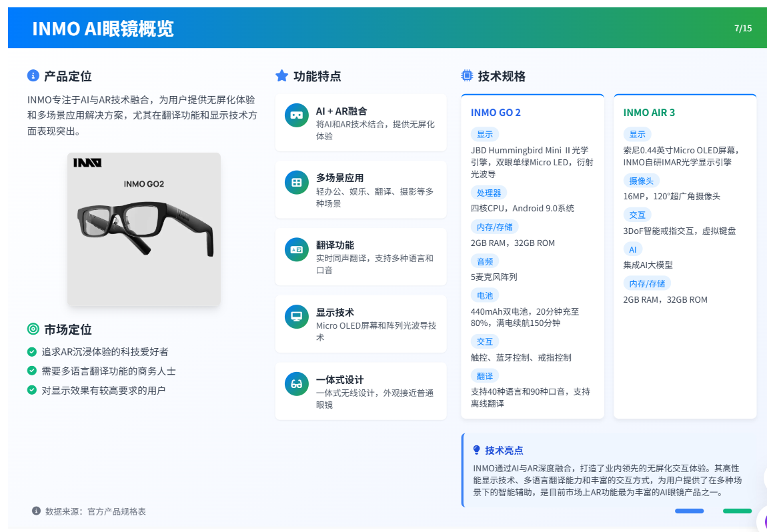
Task: Click the blue indicator bar at bottom right
Action: 689,511
